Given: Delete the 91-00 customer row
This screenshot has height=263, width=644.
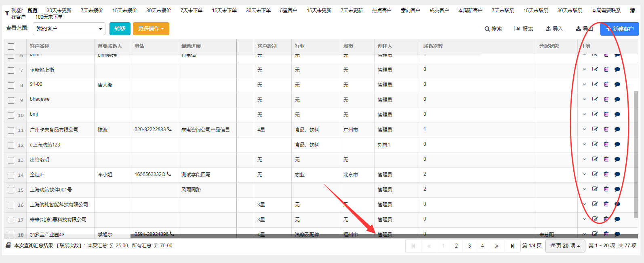Looking at the screenshot, I should (x=606, y=84).
